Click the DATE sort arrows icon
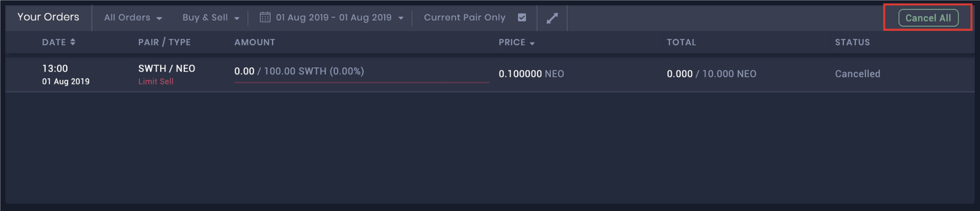The height and width of the screenshot is (211, 980). coord(73,42)
